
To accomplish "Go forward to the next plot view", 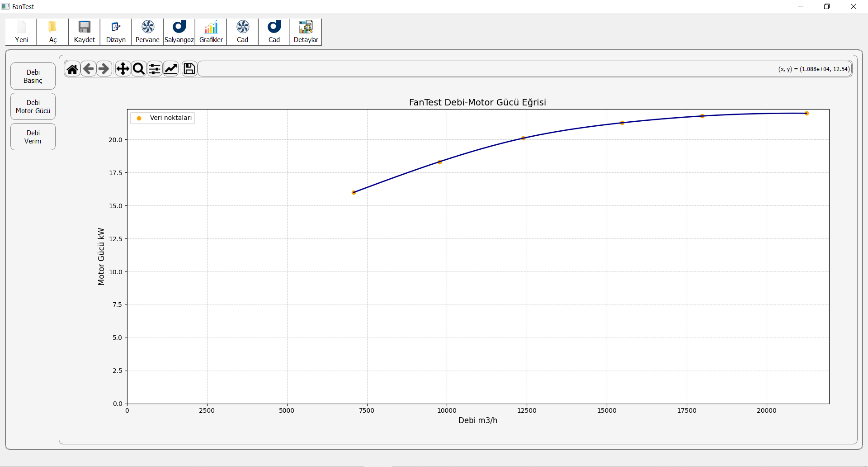I will click(x=104, y=69).
